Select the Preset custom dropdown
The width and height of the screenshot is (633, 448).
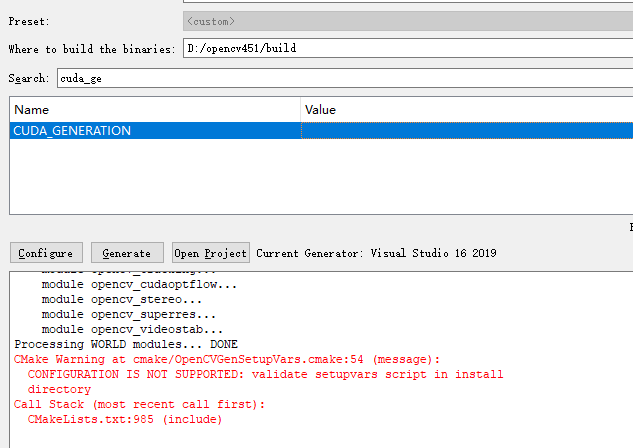(408, 21)
